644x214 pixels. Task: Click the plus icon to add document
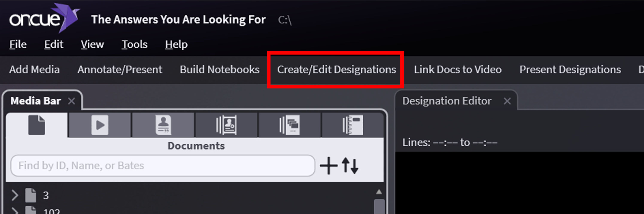(x=328, y=166)
